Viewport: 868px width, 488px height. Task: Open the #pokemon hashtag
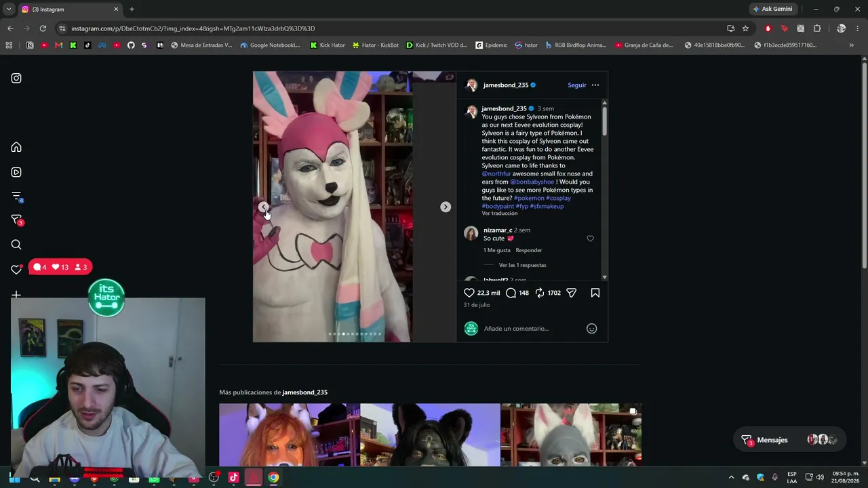529,198
